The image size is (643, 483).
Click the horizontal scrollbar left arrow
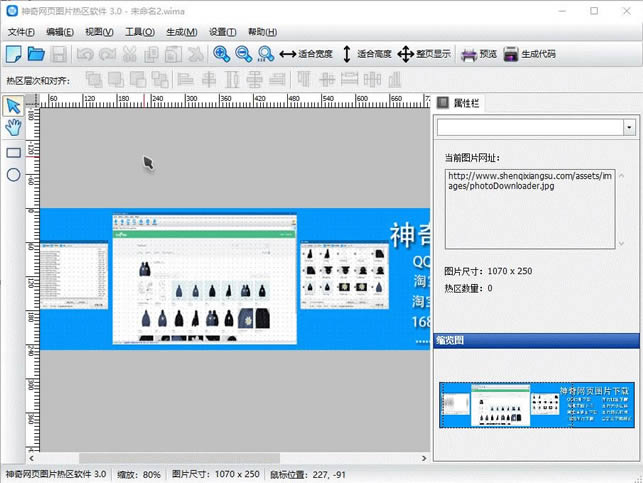(32, 458)
